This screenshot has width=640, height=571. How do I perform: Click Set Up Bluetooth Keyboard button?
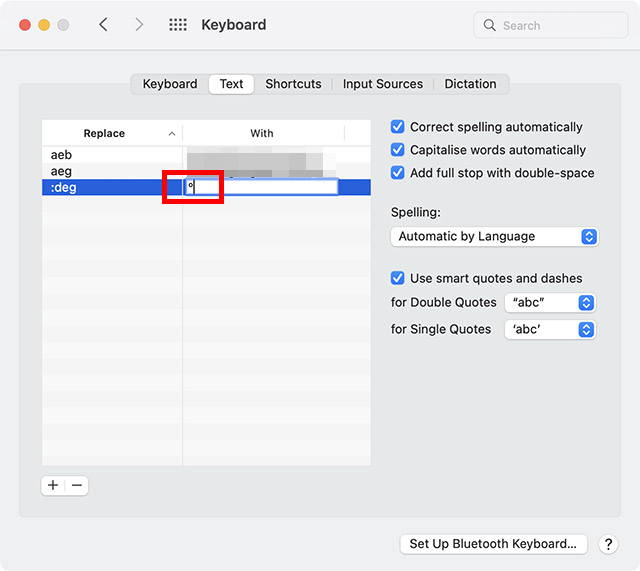493,544
